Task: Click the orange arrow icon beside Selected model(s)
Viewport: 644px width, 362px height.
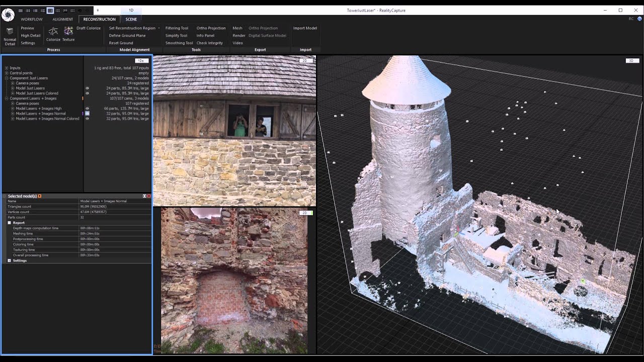Action: 40,196
